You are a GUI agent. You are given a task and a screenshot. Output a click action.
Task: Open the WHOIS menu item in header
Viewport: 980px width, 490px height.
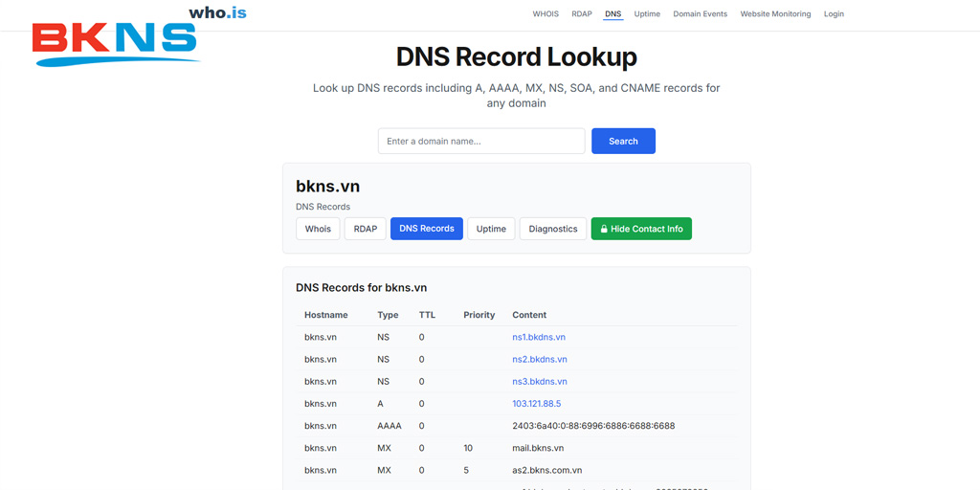[x=546, y=14]
